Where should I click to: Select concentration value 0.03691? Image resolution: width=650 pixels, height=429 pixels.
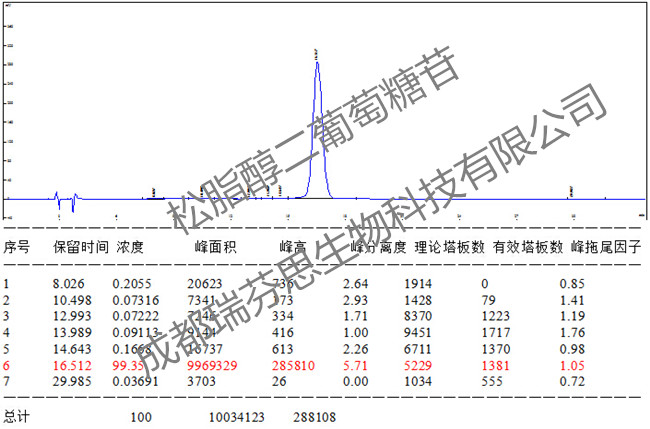click(x=136, y=381)
